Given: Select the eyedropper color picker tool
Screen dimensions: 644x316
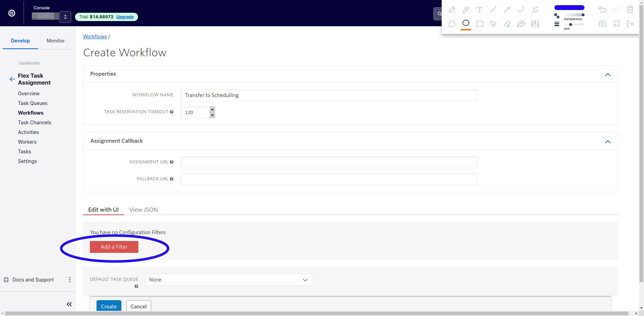Looking at the screenshot, I should tap(466, 10).
